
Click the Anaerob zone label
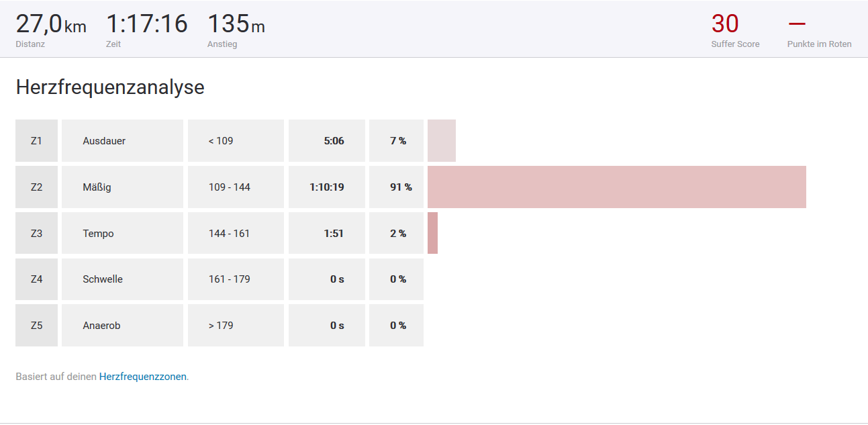click(x=101, y=326)
